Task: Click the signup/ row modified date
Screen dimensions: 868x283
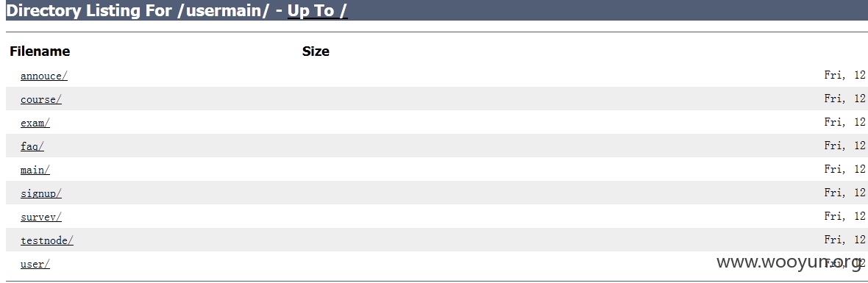Action: coord(845,193)
